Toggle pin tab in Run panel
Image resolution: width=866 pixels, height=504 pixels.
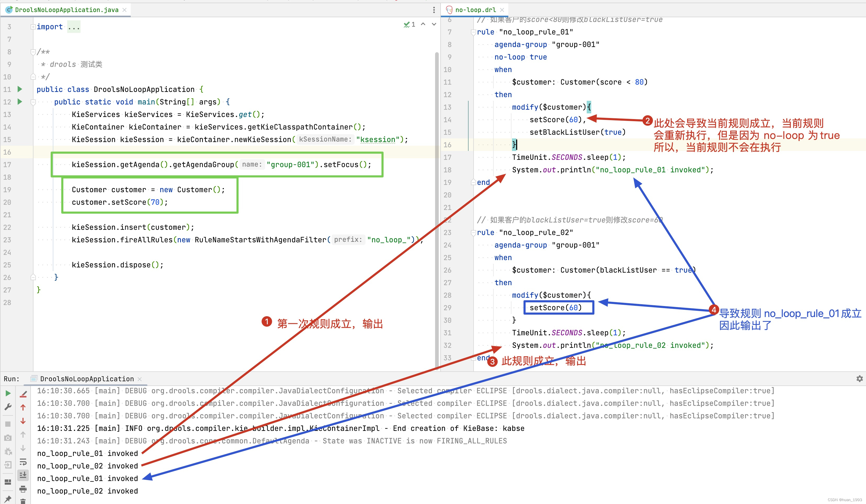pyautogui.click(x=8, y=499)
